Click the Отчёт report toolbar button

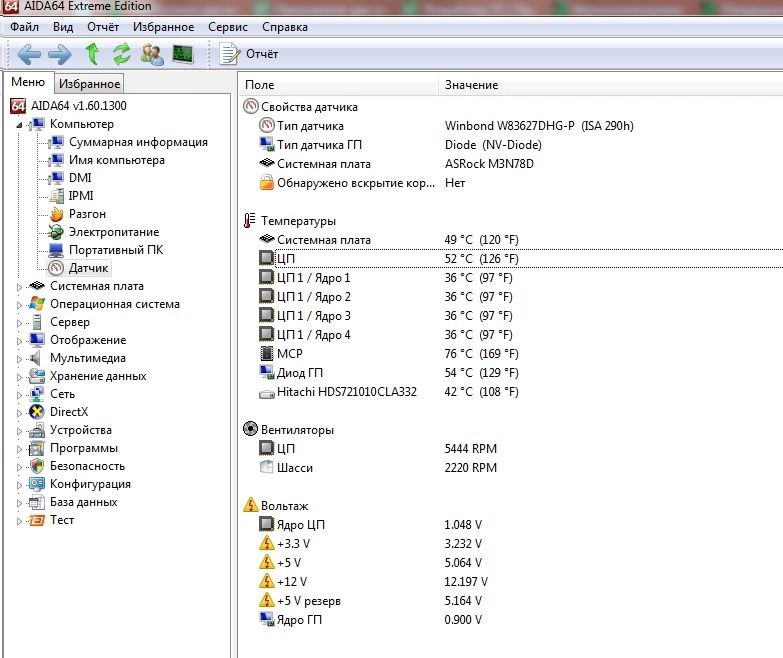click(x=249, y=54)
